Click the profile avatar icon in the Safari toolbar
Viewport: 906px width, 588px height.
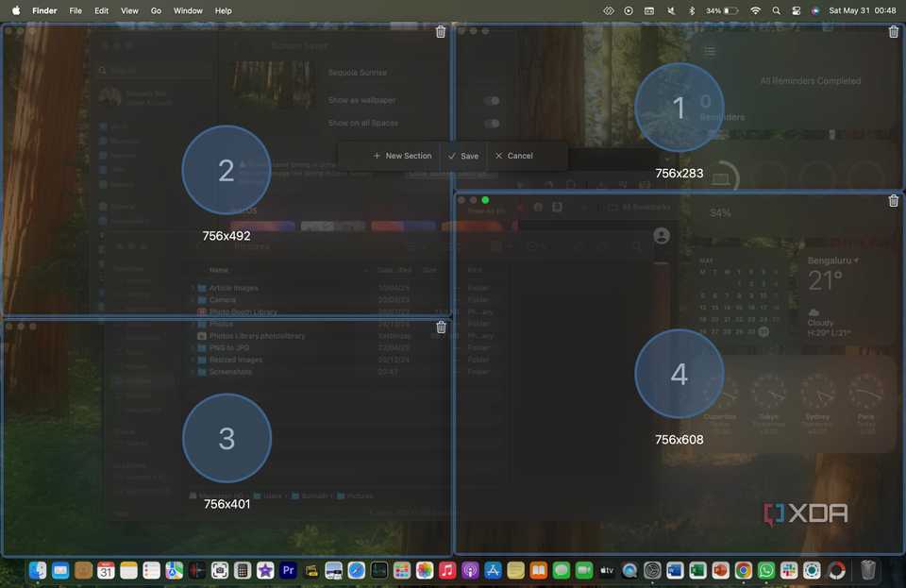(x=661, y=236)
